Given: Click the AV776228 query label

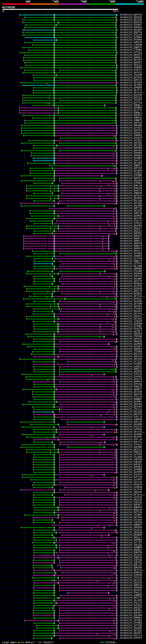Looking at the screenshot, I should (x=8, y=8).
